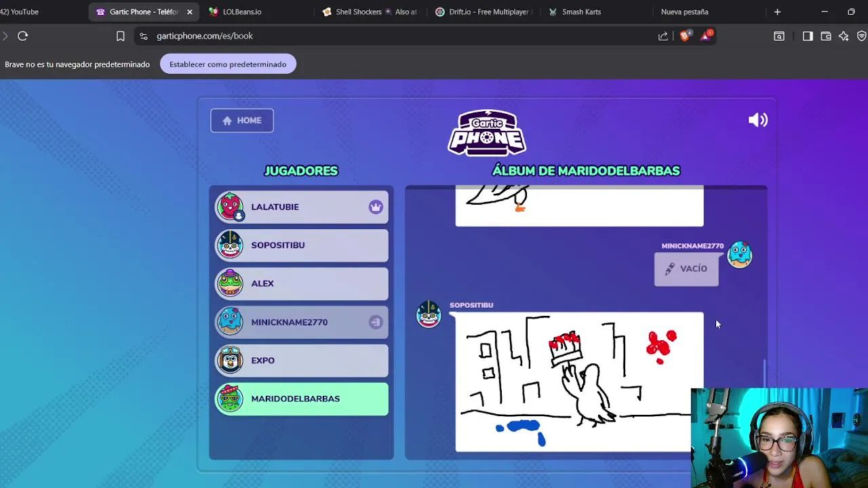Click the exit icon next to MINICKNAME2770
This screenshot has width=868, height=488.
point(376,322)
